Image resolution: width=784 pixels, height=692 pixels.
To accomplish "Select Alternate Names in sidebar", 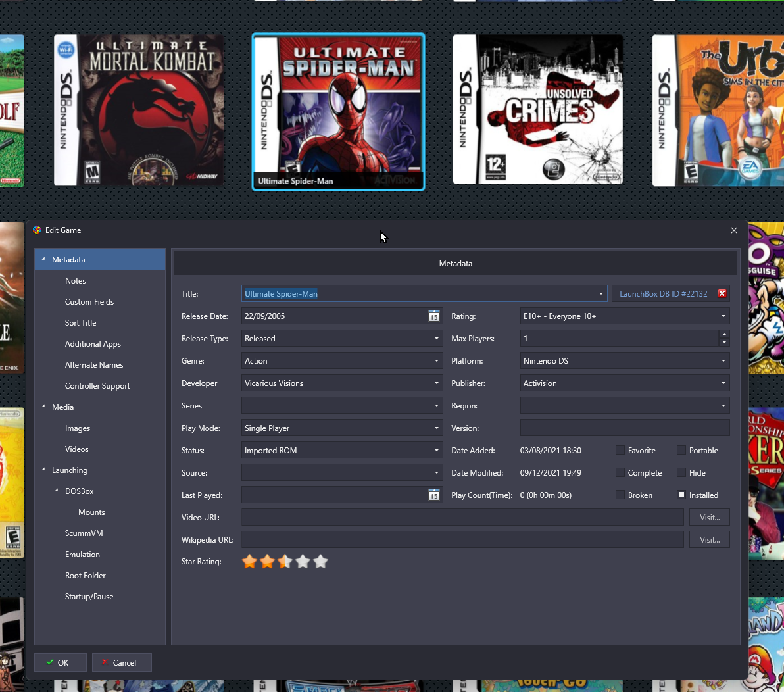I will coord(94,365).
